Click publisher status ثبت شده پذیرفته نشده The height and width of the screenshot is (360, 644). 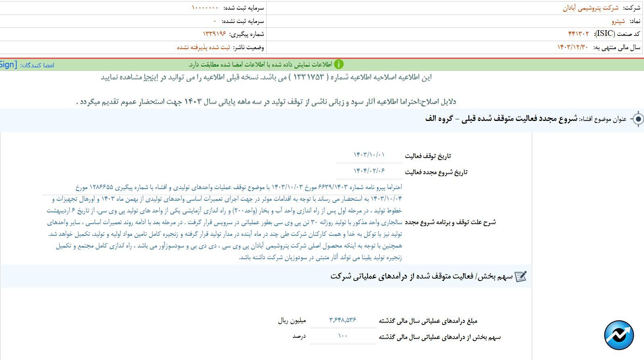pyautogui.click(x=203, y=47)
